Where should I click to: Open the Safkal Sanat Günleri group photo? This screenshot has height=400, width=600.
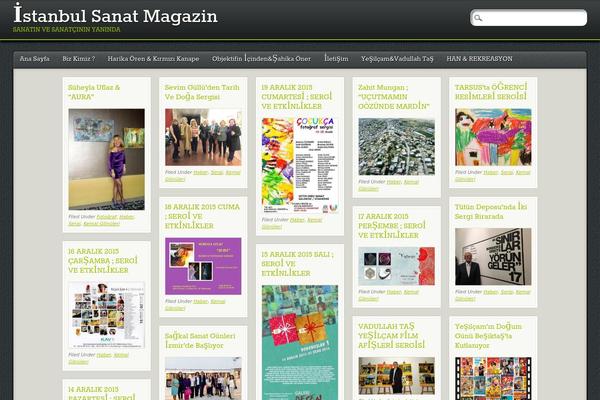(203, 379)
